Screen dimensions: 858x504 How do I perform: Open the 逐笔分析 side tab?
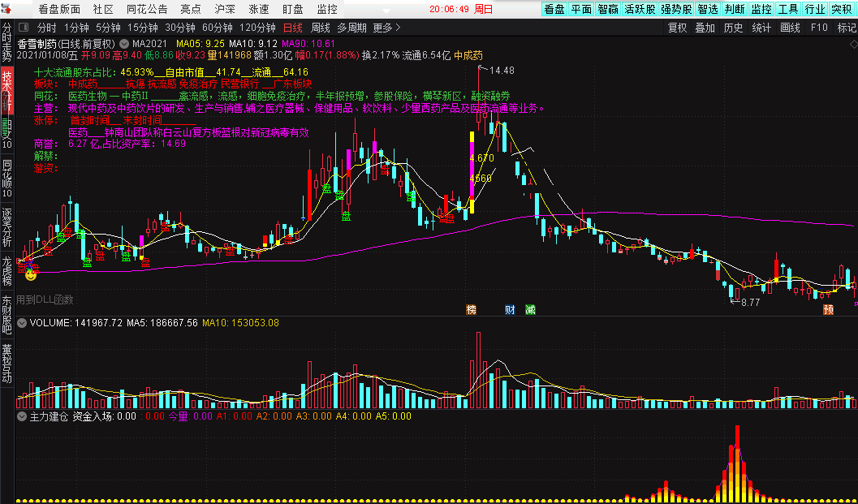(x=6, y=226)
